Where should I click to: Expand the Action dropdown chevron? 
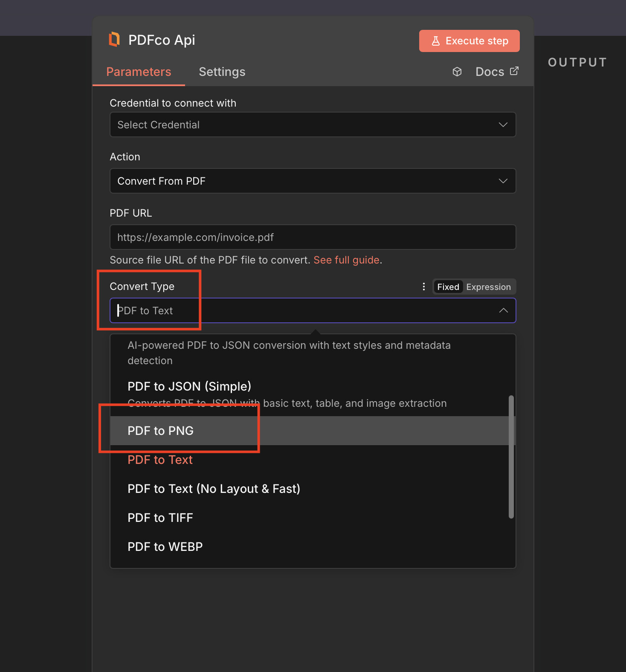503,181
